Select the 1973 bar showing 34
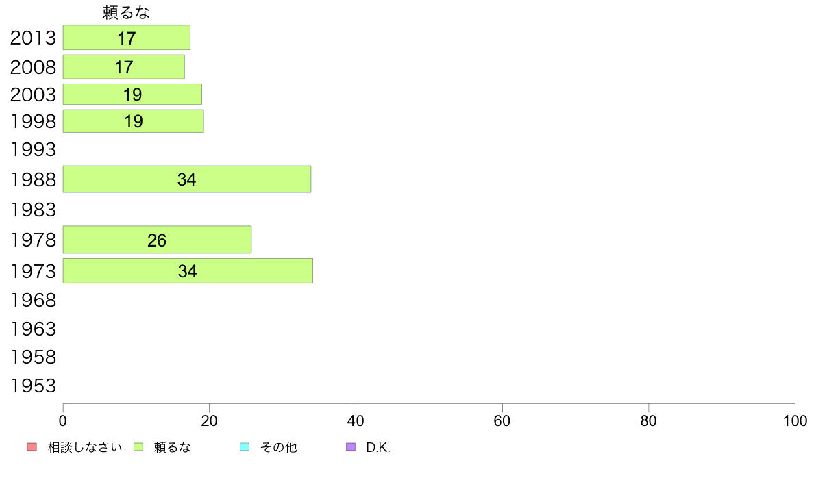Screen dimensions: 814x504 click(x=188, y=271)
